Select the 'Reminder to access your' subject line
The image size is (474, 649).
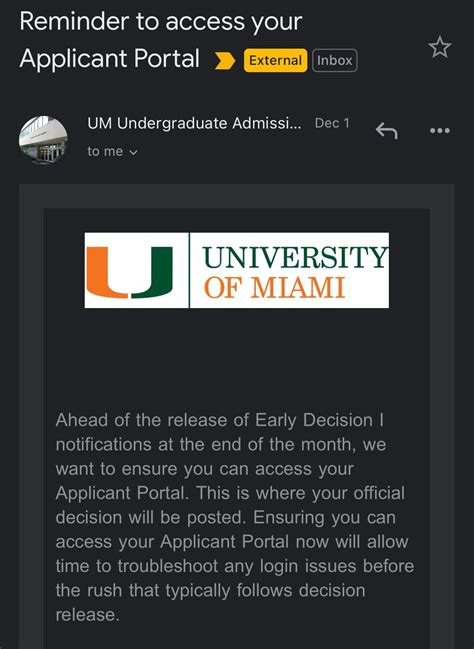161,21
